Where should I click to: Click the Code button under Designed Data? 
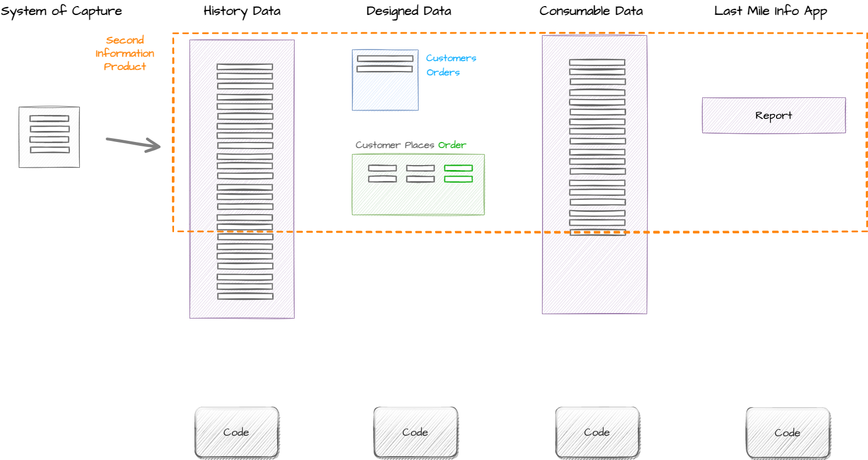pyautogui.click(x=416, y=432)
